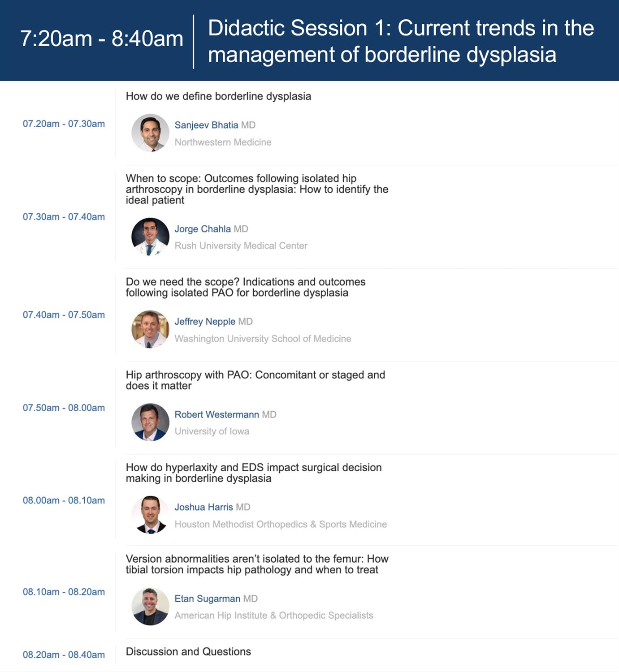619x672 pixels.
Task: Click the 07.20am - 07.30am time slot
Action: [x=64, y=124]
